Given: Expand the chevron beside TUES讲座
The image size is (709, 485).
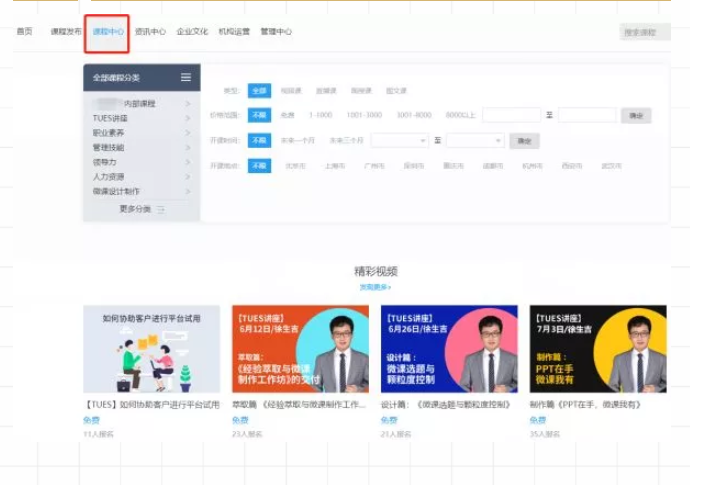Looking at the screenshot, I should 188,118.
